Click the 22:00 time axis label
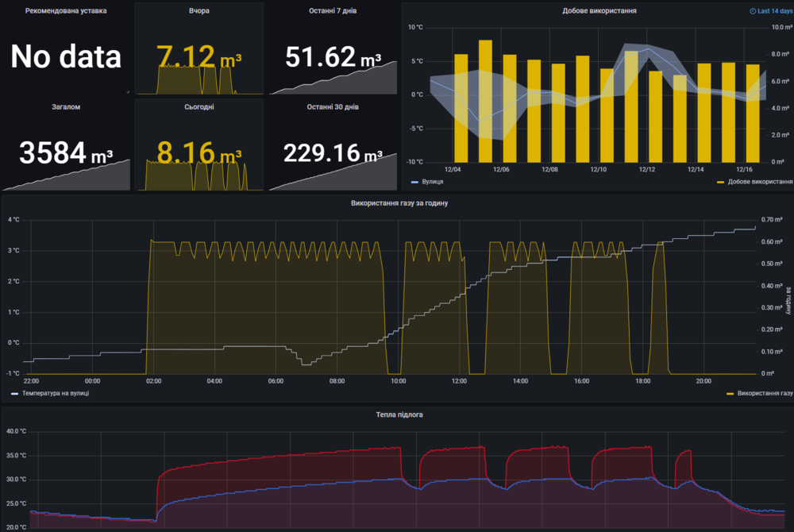794x532 pixels. point(31,381)
